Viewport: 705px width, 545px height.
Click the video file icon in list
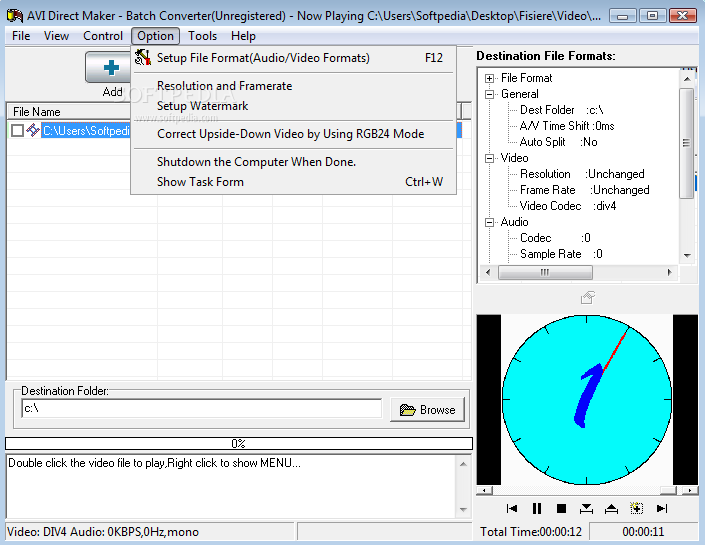coord(32,130)
